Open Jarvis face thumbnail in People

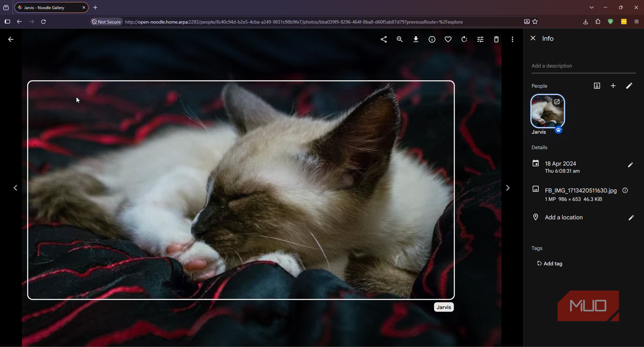(x=548, y=111)
